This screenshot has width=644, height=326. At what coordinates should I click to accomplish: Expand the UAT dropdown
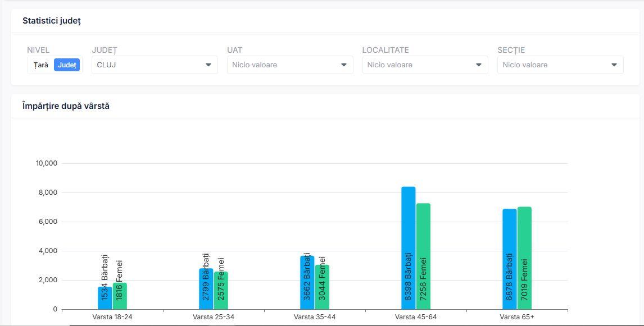(284, 65)
